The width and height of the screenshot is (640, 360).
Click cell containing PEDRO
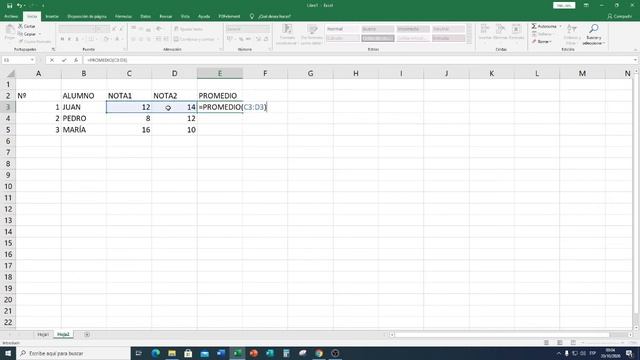(84, 118)
